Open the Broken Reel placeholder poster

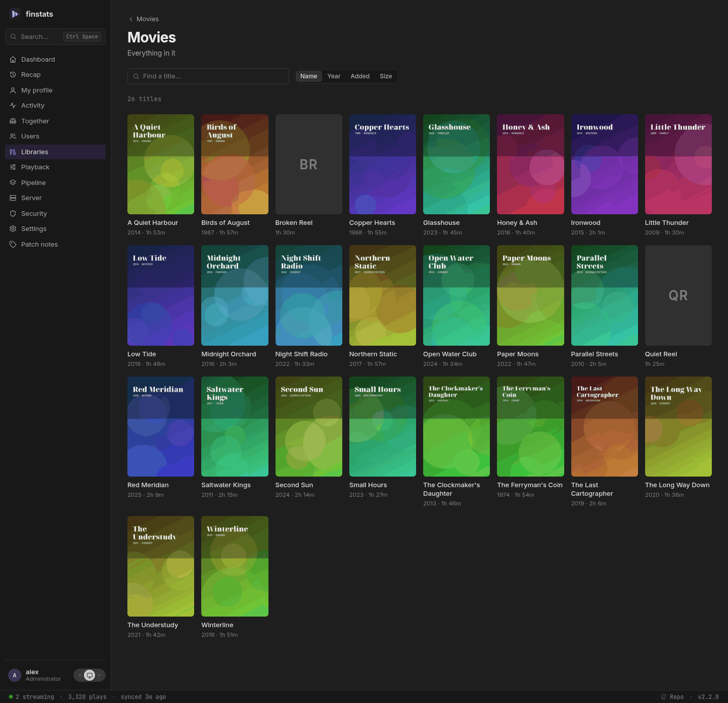point(309,164)
